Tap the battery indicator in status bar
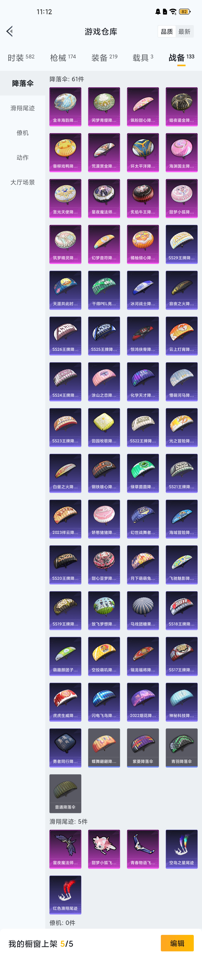202x980 pixels. [x=184, y=12]
